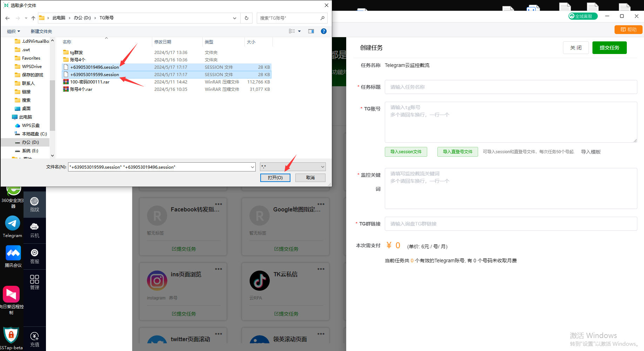
Task: Open the 导入模板 link
Action: (x=591, y=151)
